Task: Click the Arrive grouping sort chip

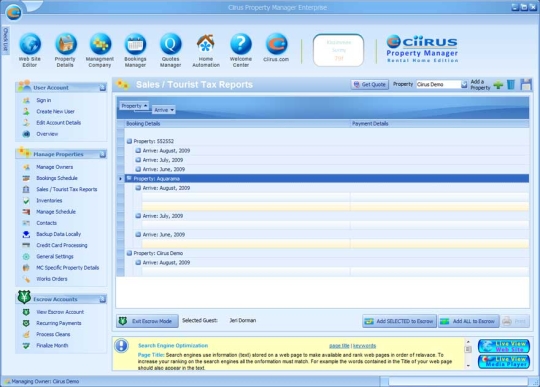Action: click(164, 110)
